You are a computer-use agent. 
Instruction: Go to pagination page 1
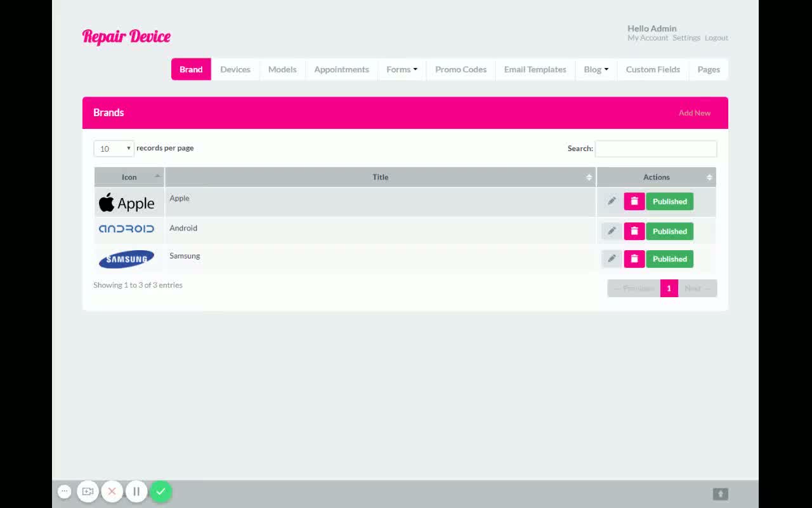tap(669, 288)
